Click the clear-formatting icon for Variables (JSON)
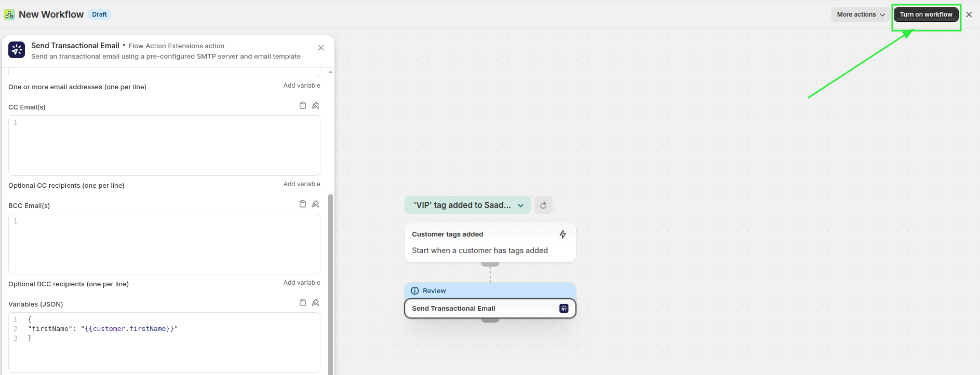Viewport: 980px width, 375px height. 315,303
